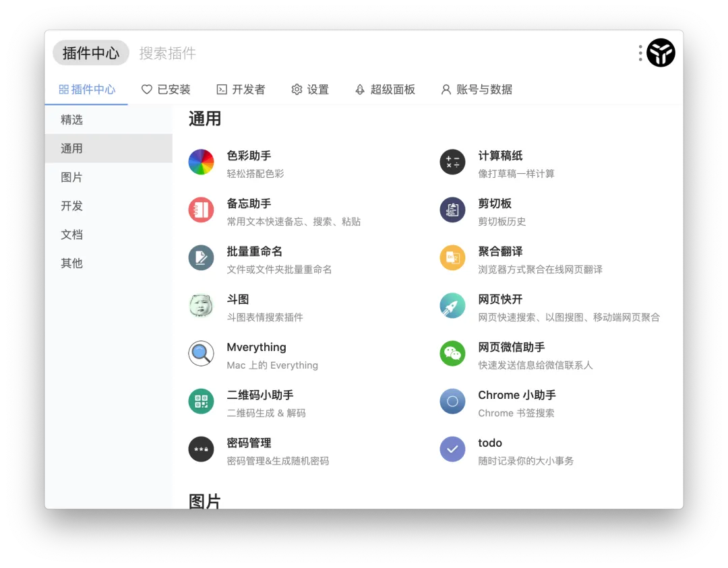
Task: Switch to the 已安装 tab
Action: click(166, 90)
